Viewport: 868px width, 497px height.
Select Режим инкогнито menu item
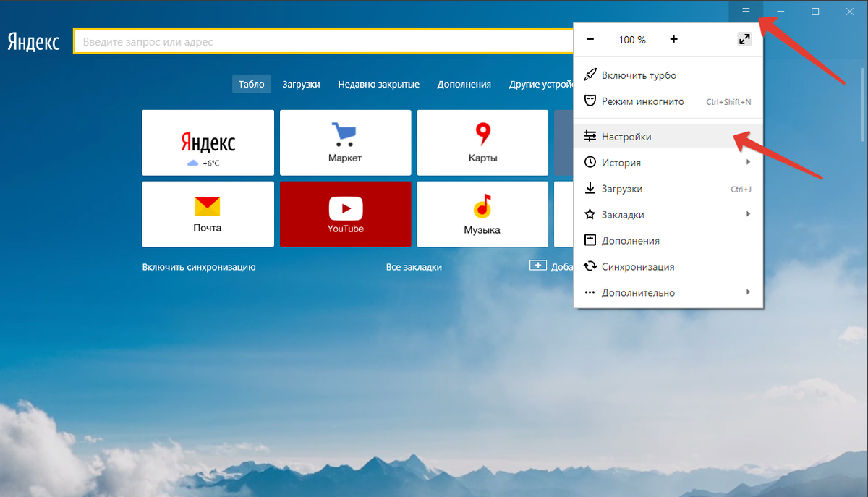(668, 101)
